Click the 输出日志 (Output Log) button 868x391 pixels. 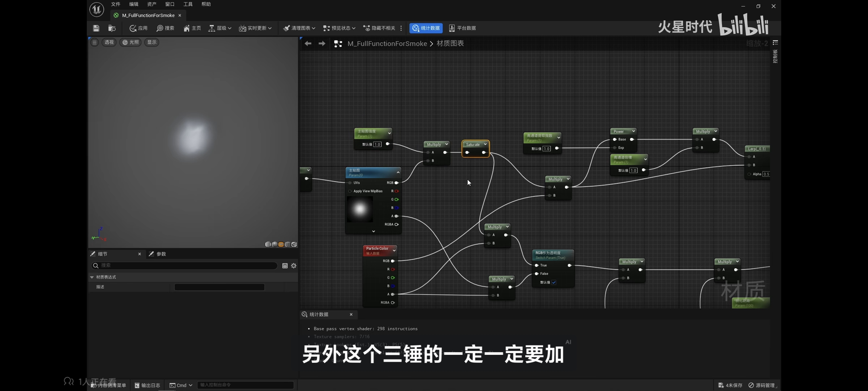click(x=147, y=385)
